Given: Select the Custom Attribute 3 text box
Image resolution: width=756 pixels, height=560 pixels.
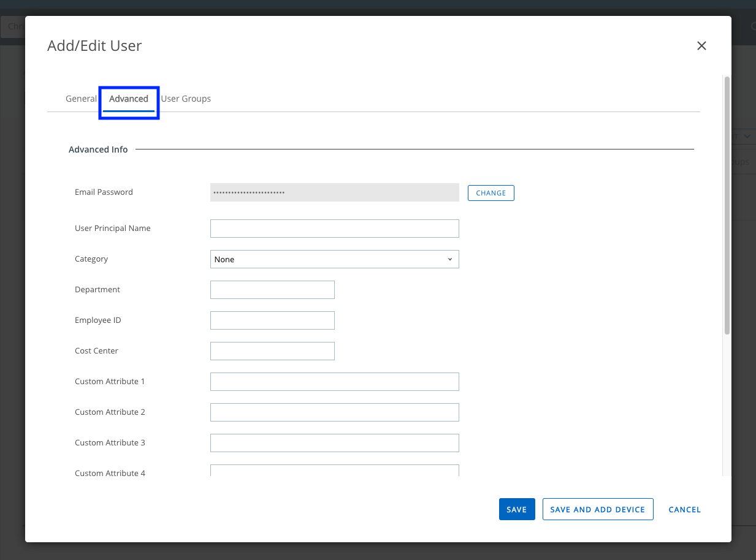Looking at the screenshot, I should 334,443.
